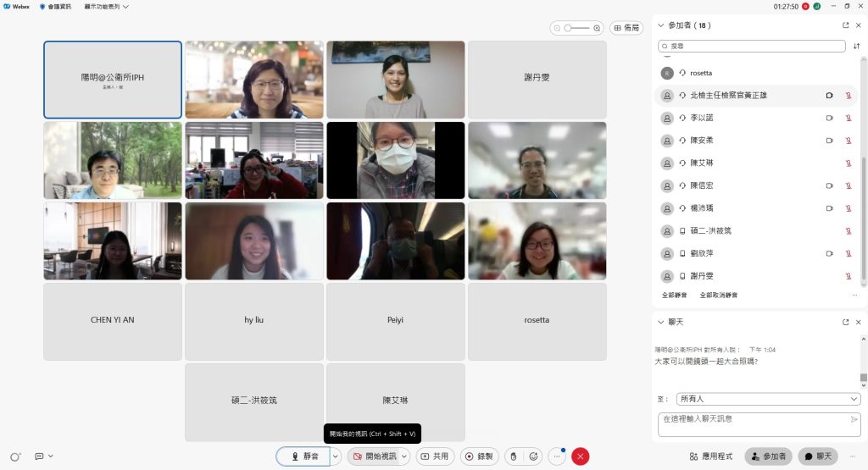Turn on camera with 開始視訊
868x470 pixels.
pyautogui.click(x=374, y=456)
